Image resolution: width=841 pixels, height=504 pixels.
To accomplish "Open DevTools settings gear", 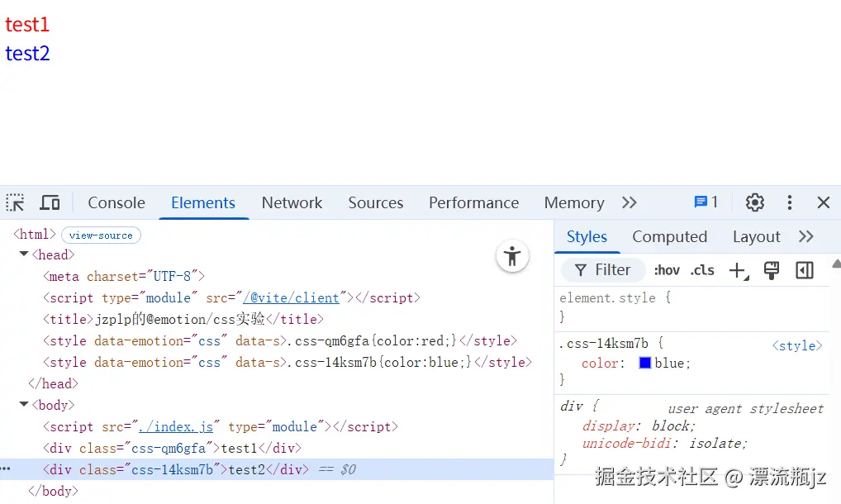I will pyautogui.click(x=754, y=202).
